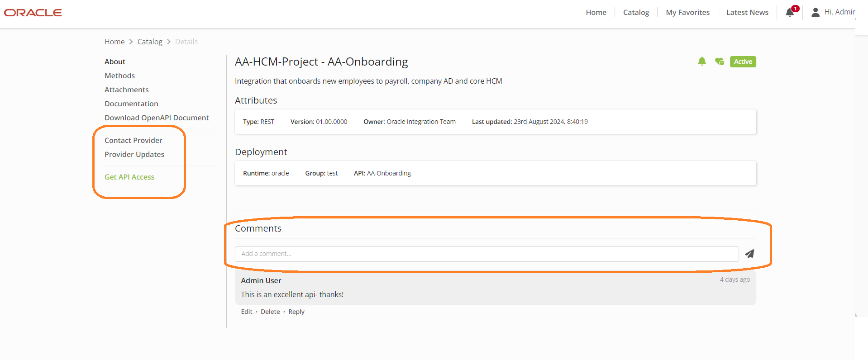The width and height of the screenshot is (868, 360).
Task: Click the Active status badge
Action: pyautogui.click(x=743, y=62)
